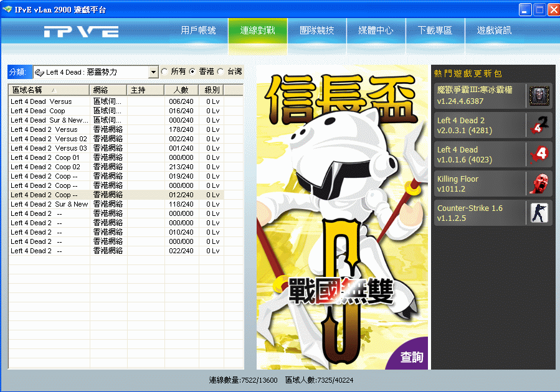Sort by 級別 column header
The width and height of the screenshot is (560, 392).
[211, 90]
